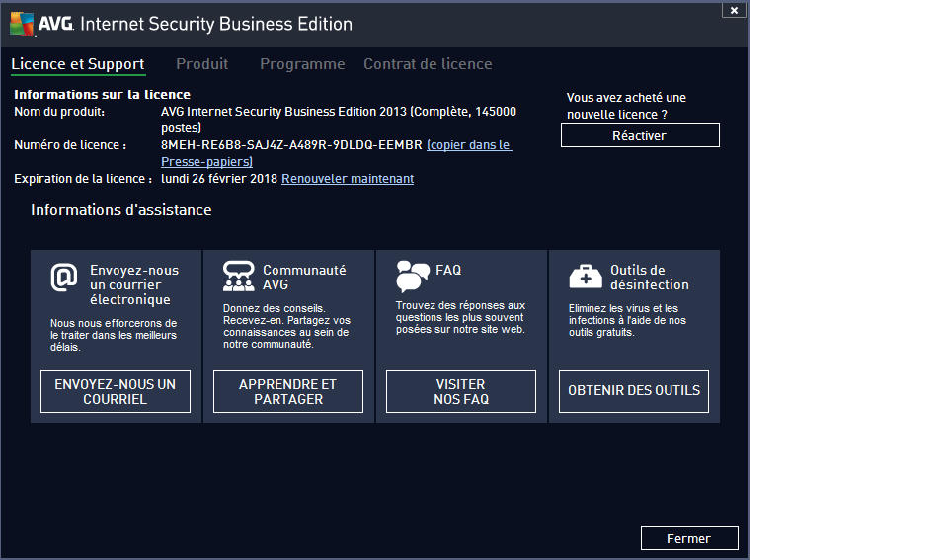Click the email at-sign icon

click(64, 277)
